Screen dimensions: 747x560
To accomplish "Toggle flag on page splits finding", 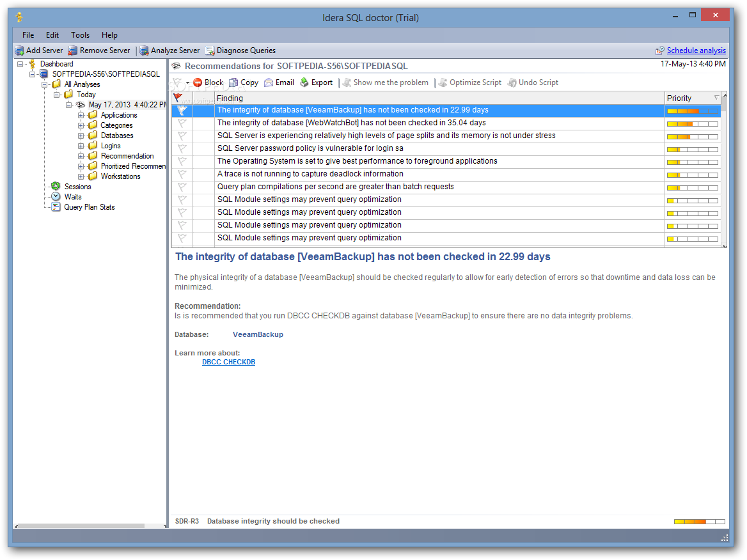I will [x=182, y=136].
